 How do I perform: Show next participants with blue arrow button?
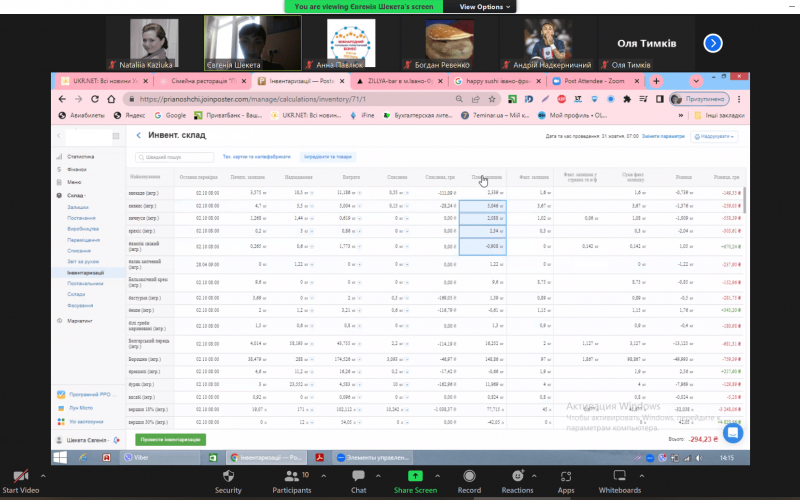[713, 43]
